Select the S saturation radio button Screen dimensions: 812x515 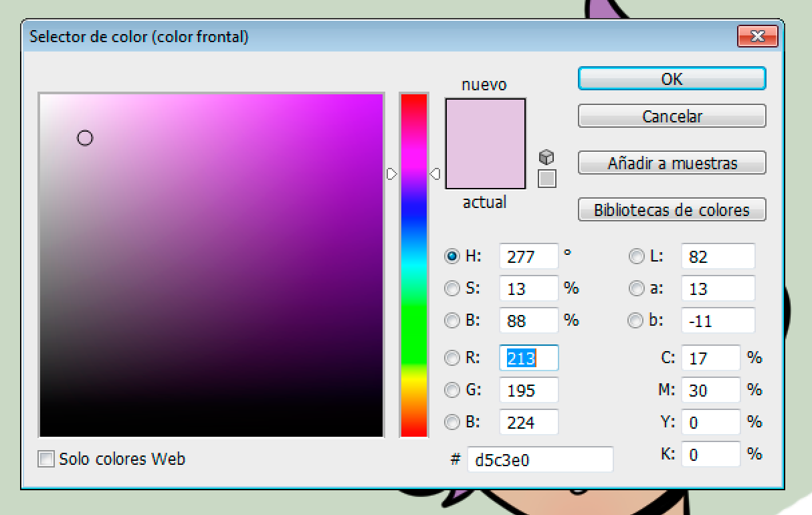(453, 288)
